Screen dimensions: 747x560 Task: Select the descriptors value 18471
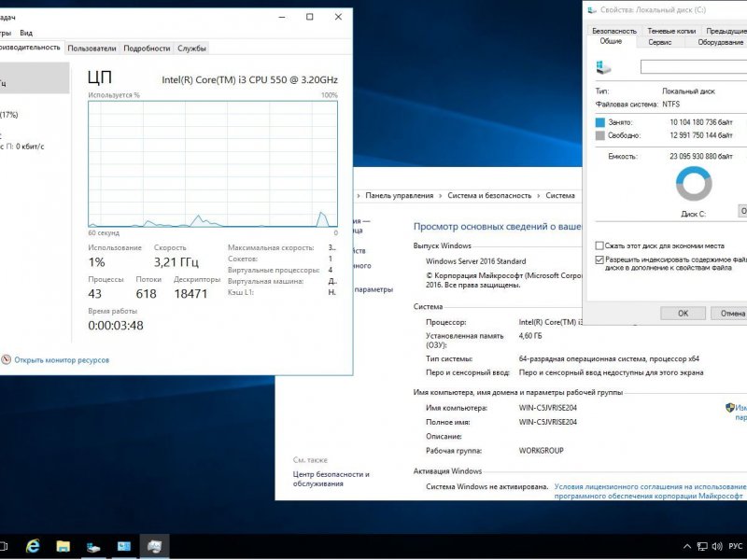[x=190, y=293]
